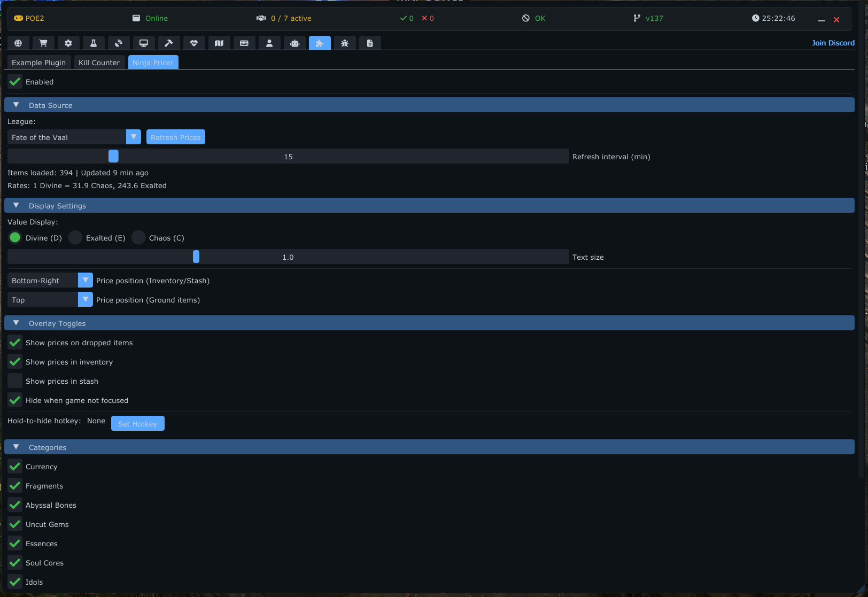Image resolution: width=868 pixels, height=597 pixels.
Task: Click the 'Rates: 1 Divine' text line
Action: 87,185
